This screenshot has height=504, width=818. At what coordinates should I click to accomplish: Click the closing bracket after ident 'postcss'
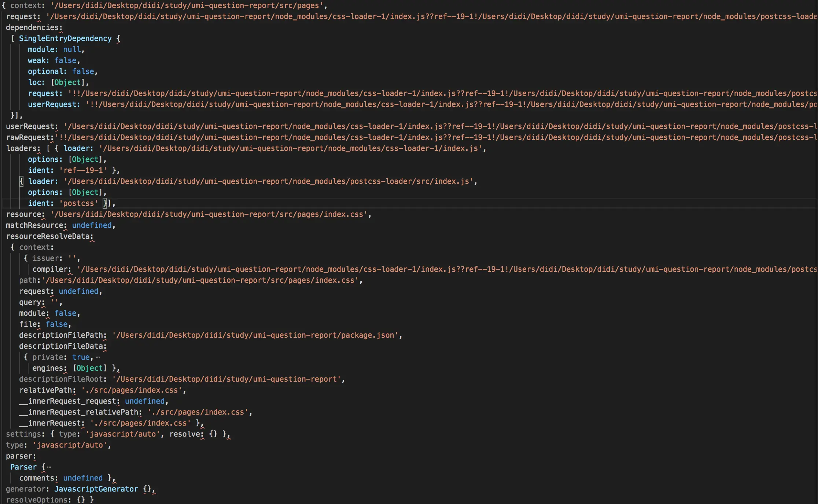click(x=105, y=203)
